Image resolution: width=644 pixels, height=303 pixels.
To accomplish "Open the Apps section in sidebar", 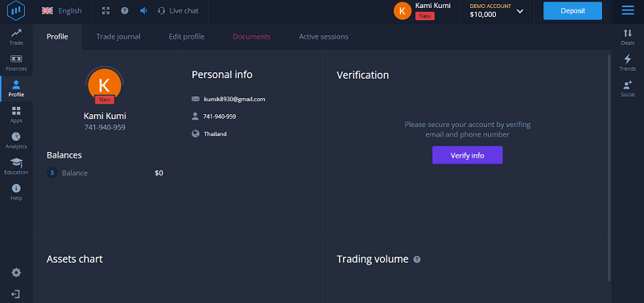I will [16, 114].
